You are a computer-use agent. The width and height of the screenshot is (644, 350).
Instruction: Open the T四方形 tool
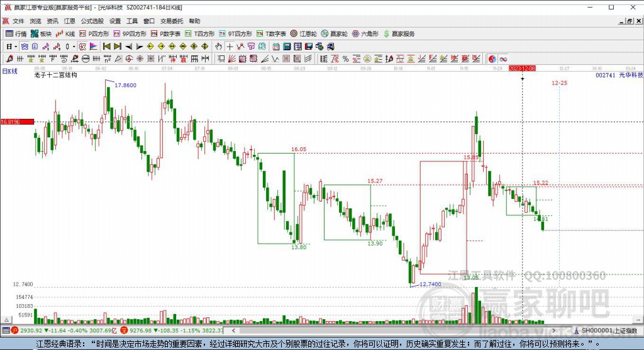click(199, 34)
